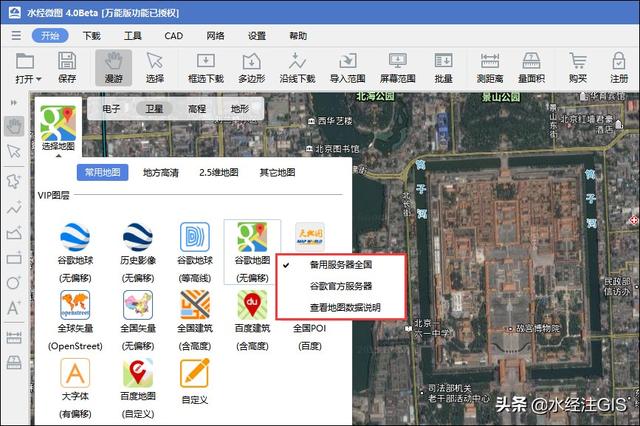Open the 设置 menu
Image resolution: width=640 pixels, height=426 pixels.
pos(257,36)
